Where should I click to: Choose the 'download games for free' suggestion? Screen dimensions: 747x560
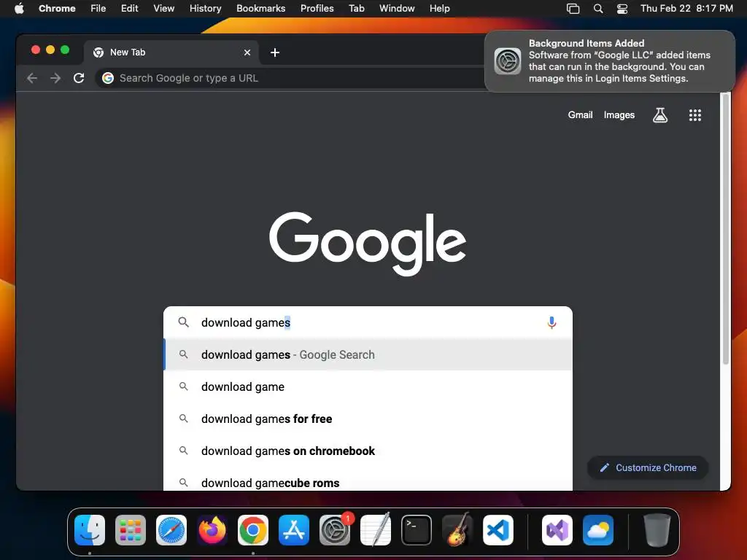pos(368,419)
